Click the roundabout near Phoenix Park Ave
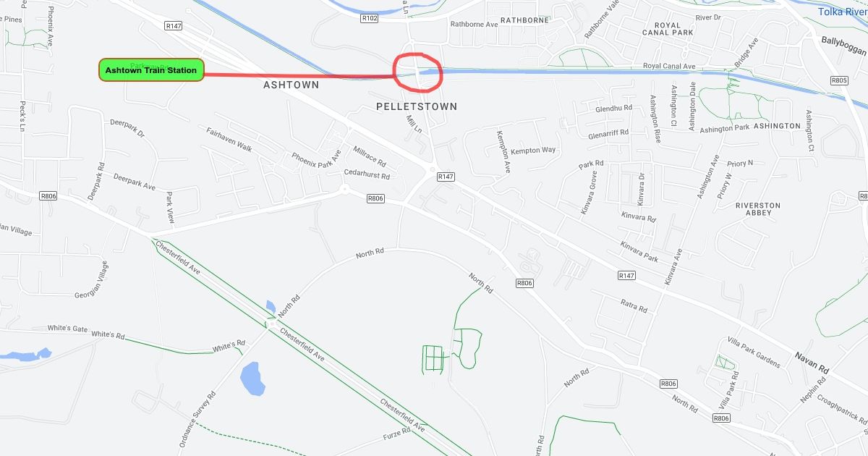This screenshot has width=868, height=456. (x=344, y=190)
